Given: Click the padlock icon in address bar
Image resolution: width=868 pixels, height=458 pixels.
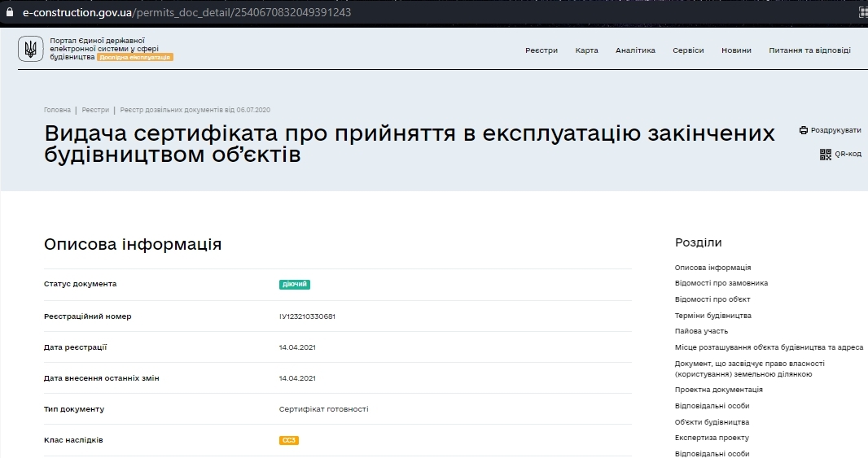Looking at the screenshot, I should click(x=10, y=11).
